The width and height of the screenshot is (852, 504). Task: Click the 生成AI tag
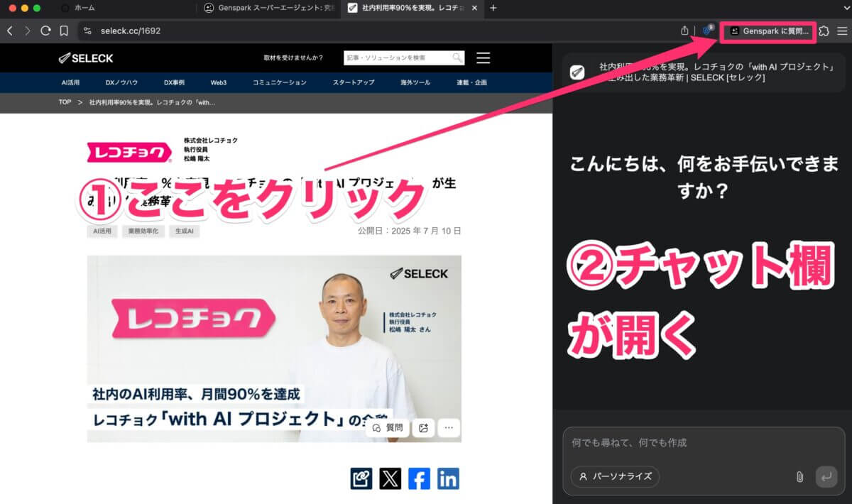[x=184, y=231]
